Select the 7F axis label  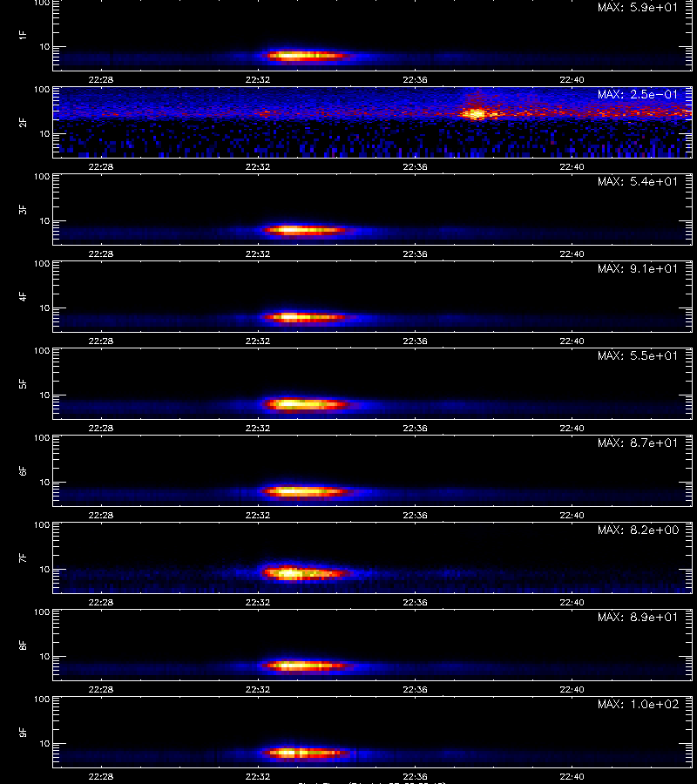click(23, 558)
